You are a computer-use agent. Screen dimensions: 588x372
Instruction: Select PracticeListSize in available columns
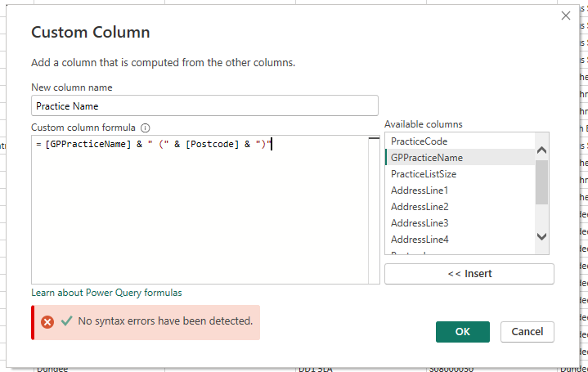[460, 174]
